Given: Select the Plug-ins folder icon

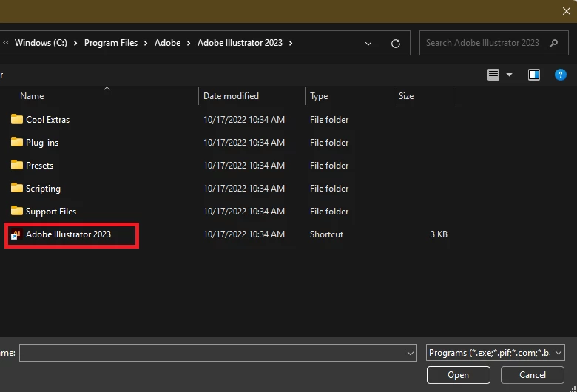Looking at the screenshot, I should click(x=16, y=142).
